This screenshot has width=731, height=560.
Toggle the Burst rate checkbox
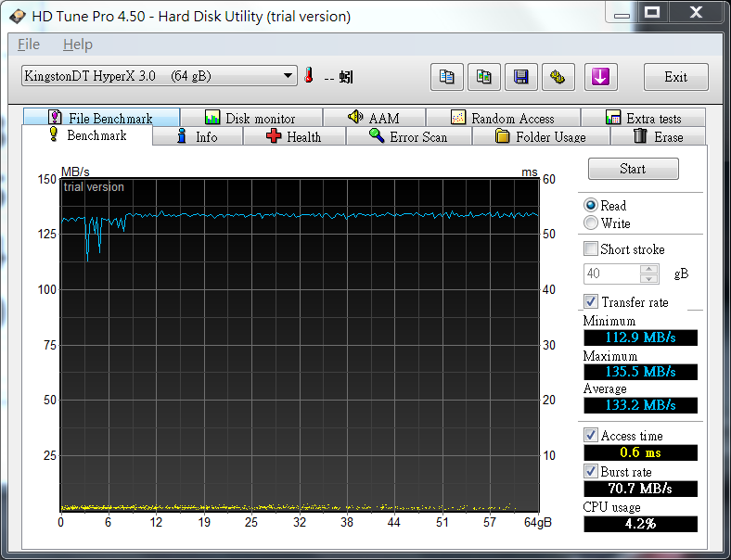[591, 471]
